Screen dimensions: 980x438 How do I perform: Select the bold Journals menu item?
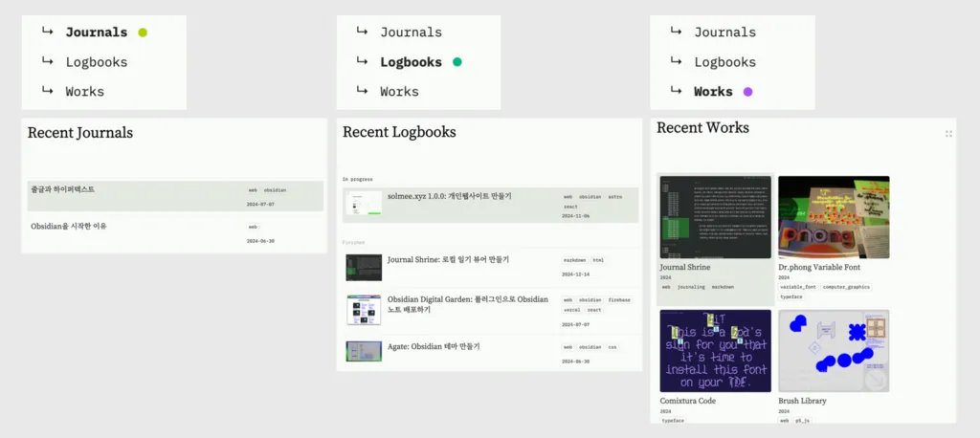point(96,33)
